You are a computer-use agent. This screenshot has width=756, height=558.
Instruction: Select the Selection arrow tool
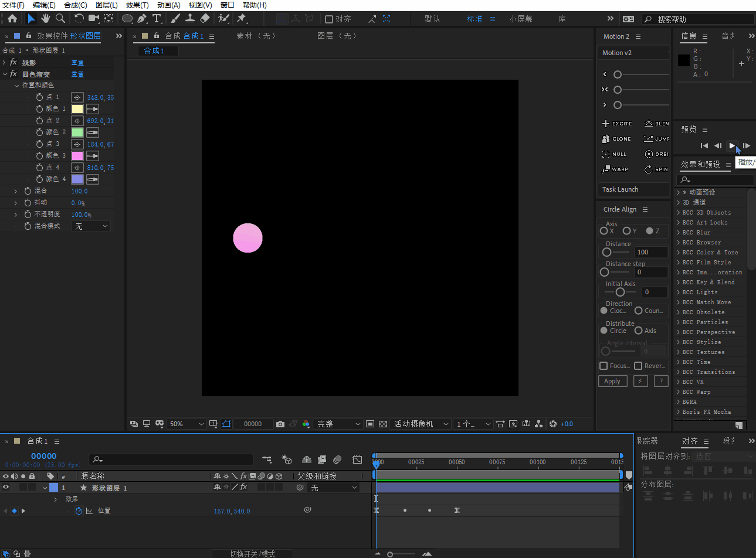[31, 19]
